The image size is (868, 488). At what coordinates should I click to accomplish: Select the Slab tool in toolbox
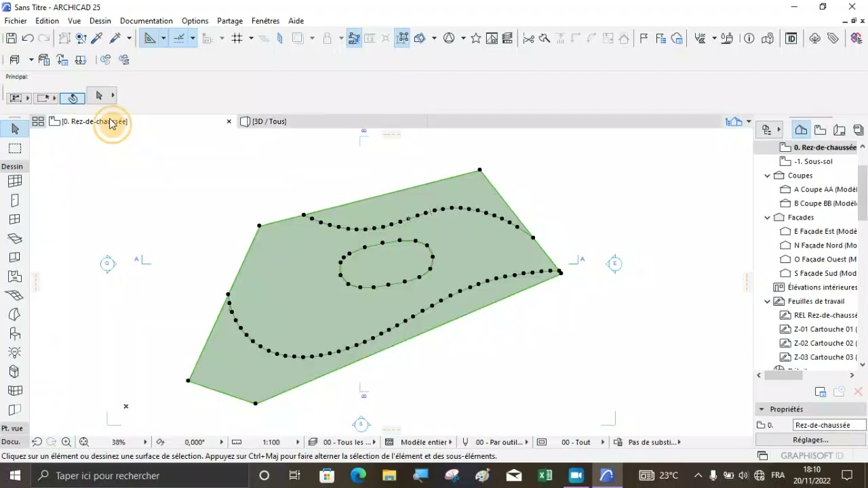15,239
